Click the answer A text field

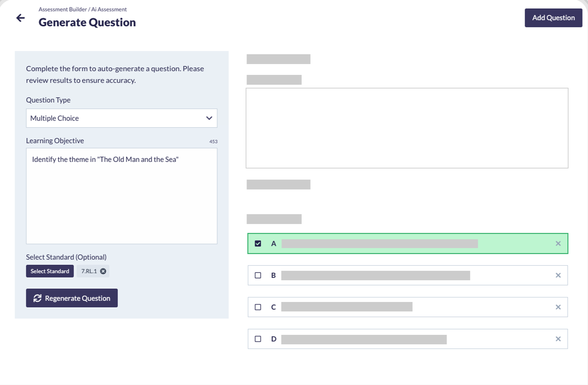click(379, 243)
